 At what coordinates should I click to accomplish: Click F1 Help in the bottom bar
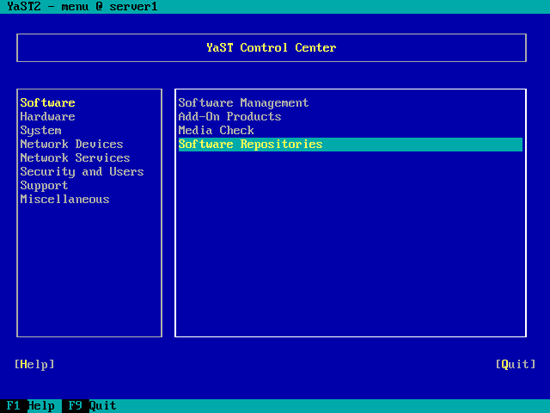pos(31,406)
